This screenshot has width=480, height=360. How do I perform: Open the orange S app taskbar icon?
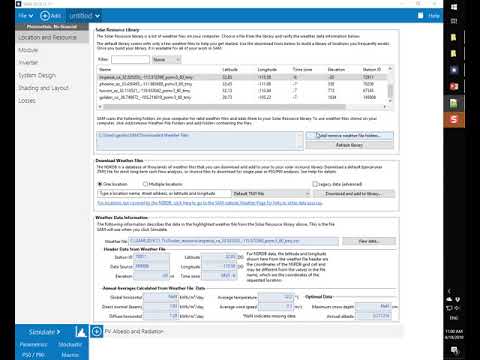[x=454, y=120]
